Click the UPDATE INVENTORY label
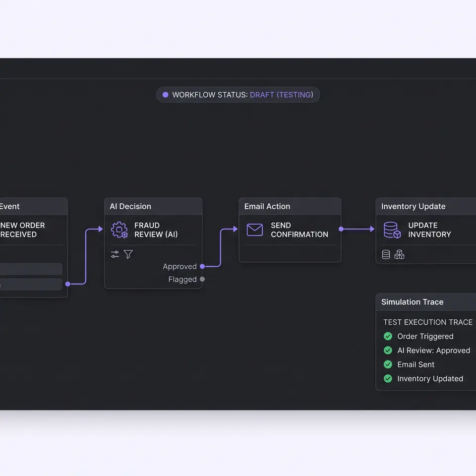This screenshot has width=476, height=476. pyautogui.click(x=429, y=230)
